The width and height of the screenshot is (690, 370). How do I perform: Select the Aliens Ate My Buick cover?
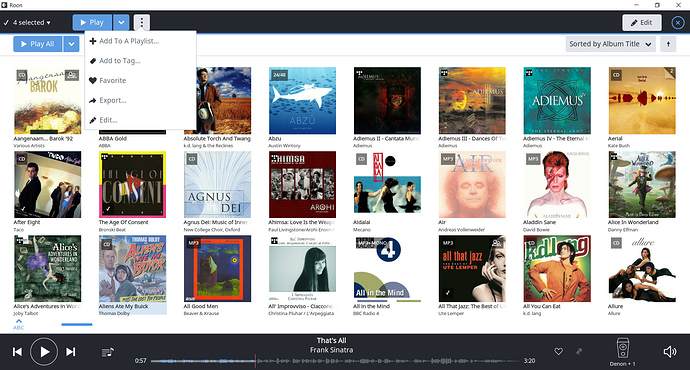(132, 268)
